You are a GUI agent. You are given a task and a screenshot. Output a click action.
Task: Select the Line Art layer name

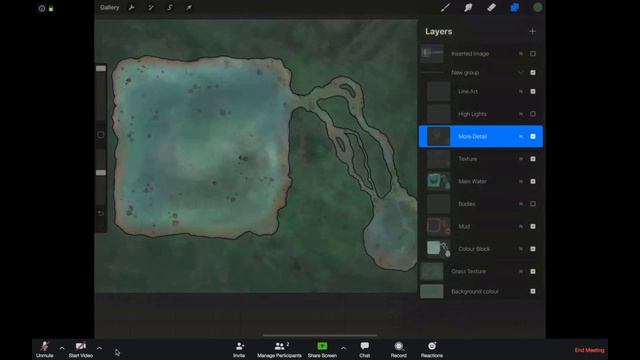(x=468, y=91)
